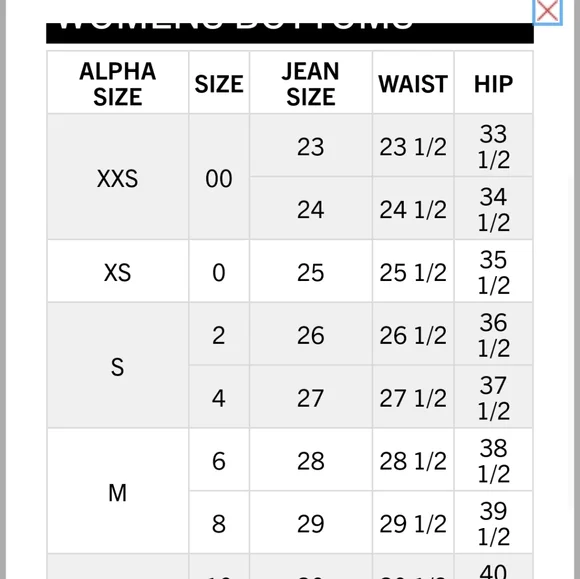Click jean size 23 cell
580x579 pixels.
click(311, 145)
